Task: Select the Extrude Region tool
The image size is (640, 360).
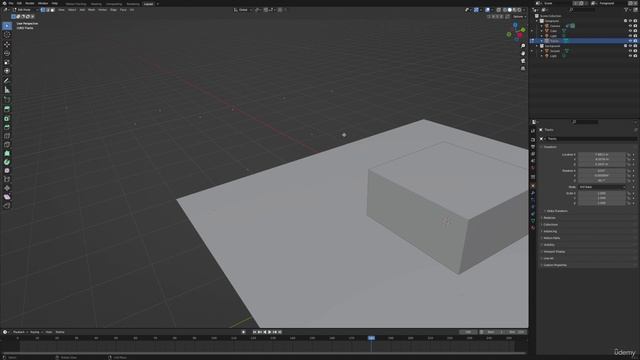Action: 7,109
